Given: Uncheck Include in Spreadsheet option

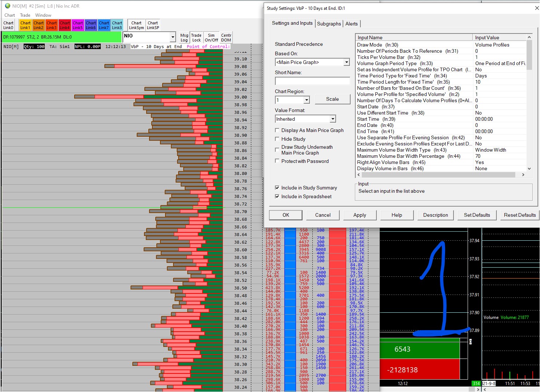Looking at the screenshot, I should tap(277, 196).
